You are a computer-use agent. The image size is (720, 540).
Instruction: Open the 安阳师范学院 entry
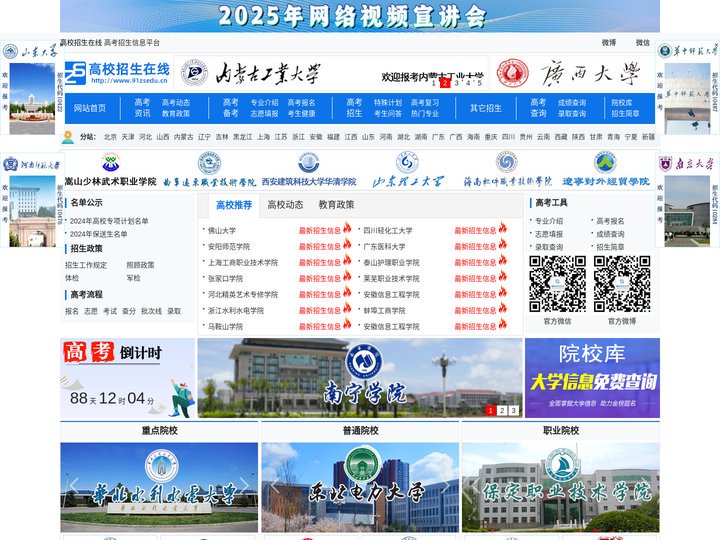click(229, 247)
